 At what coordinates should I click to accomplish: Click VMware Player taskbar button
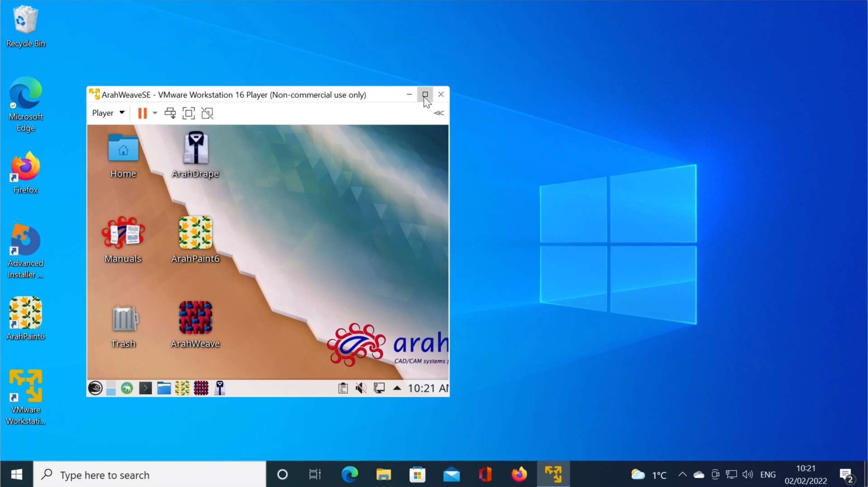[553, 474]
